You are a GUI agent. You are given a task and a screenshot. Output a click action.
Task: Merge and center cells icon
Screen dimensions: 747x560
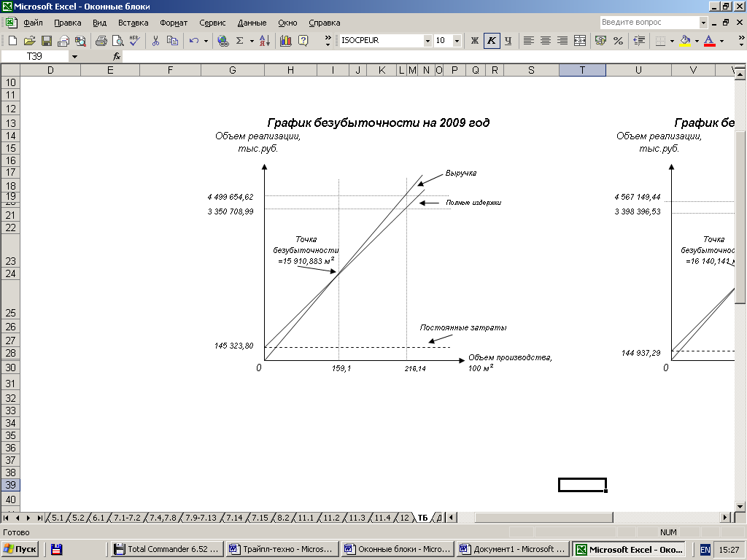pyautogui.click(x=579, y=41)
